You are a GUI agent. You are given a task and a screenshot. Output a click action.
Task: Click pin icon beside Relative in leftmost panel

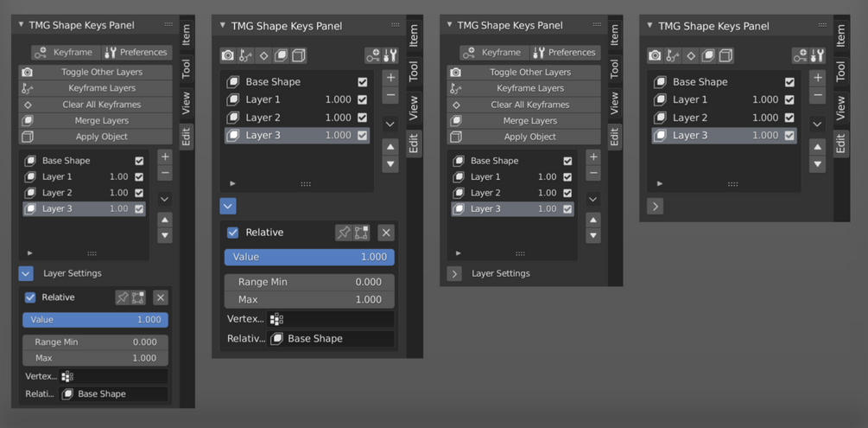click(122, 297)
